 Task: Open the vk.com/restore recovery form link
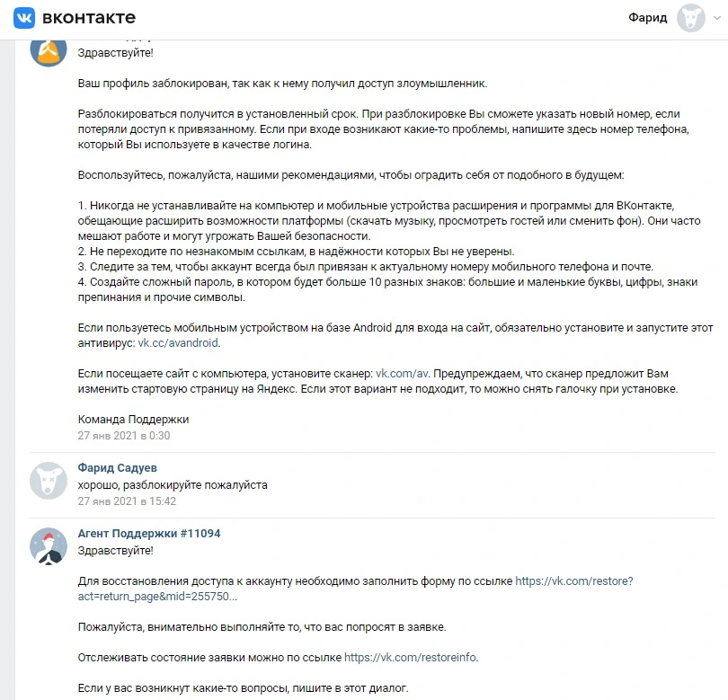coord(574,581)
